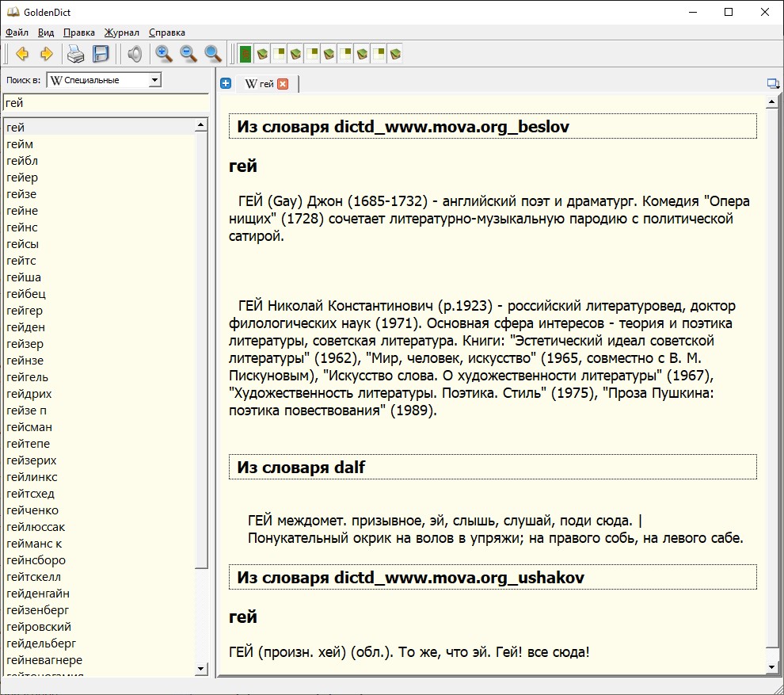This screenshot has width=784, height=695.
Task: Pronounce the word using the speaker icon
Action: (x=134, y=54)
